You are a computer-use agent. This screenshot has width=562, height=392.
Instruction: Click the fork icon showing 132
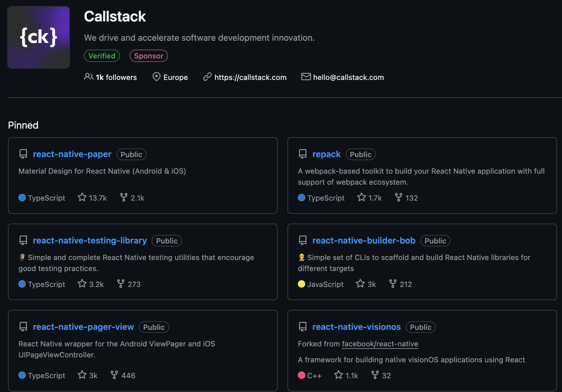398,197
